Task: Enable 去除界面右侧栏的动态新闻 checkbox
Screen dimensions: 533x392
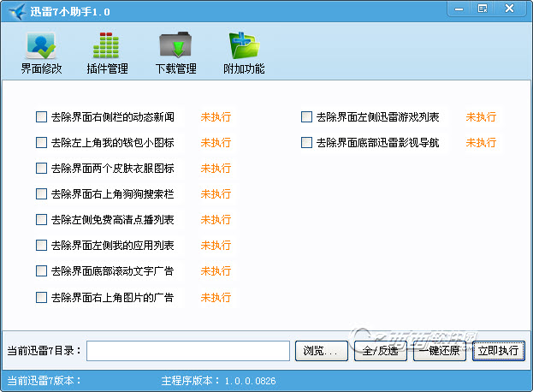Action: pos(41,117)
